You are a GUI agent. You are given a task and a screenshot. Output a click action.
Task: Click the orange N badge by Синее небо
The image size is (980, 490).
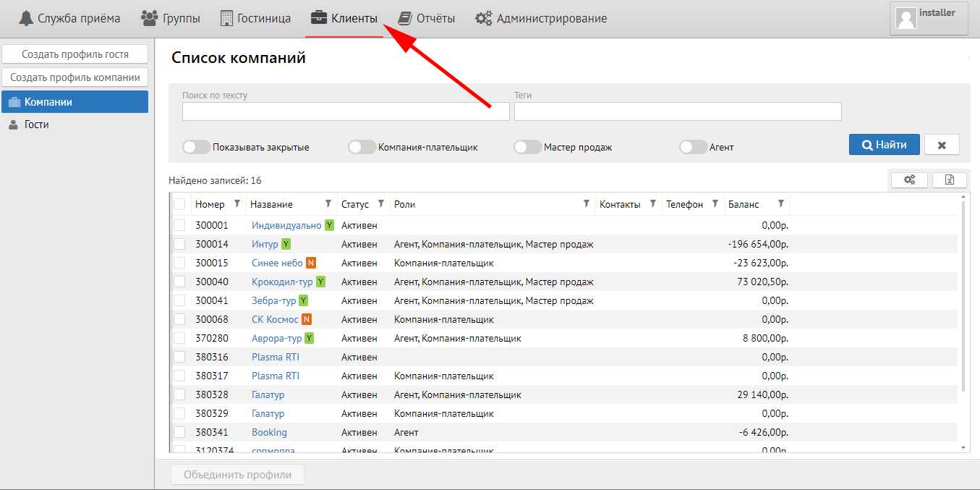(310, 263)
